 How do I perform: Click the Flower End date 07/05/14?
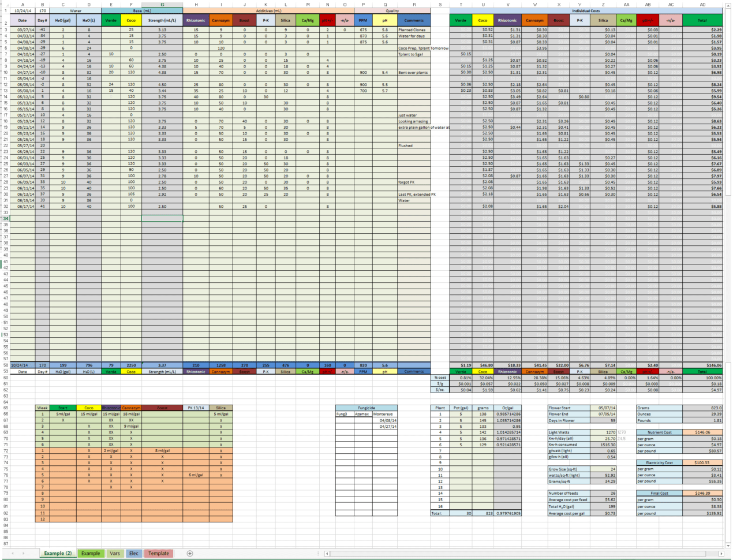[604, 414]
